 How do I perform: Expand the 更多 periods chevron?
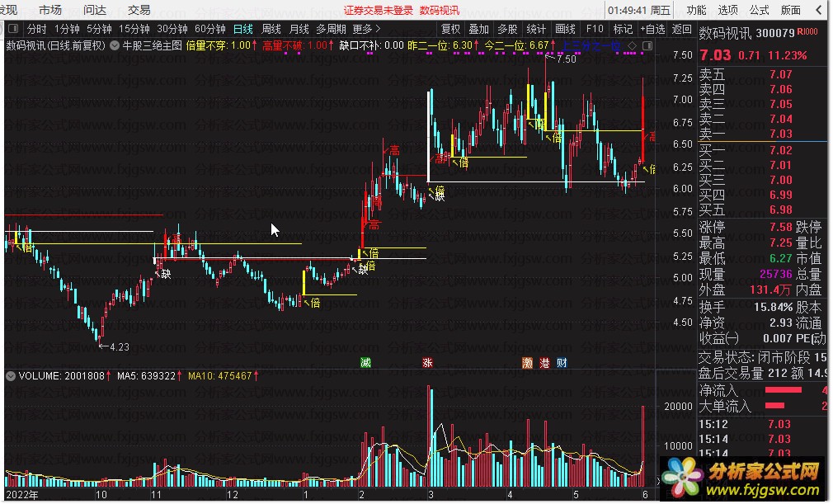tap(379, 29)
